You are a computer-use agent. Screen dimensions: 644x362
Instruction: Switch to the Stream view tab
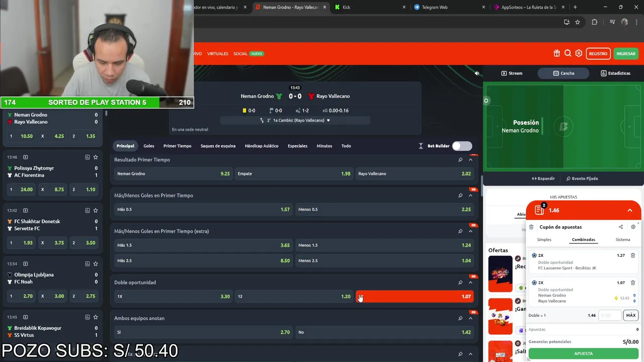tap(512, 73)
